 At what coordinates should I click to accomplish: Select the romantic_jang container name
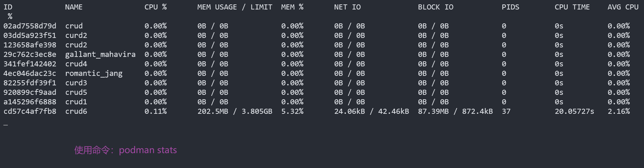pos(94,73)
